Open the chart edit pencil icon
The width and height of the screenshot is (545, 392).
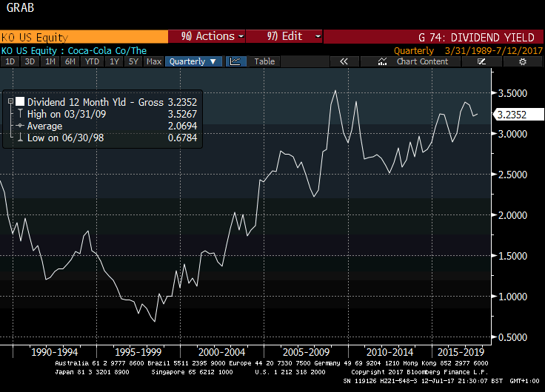tap(481, 62)
